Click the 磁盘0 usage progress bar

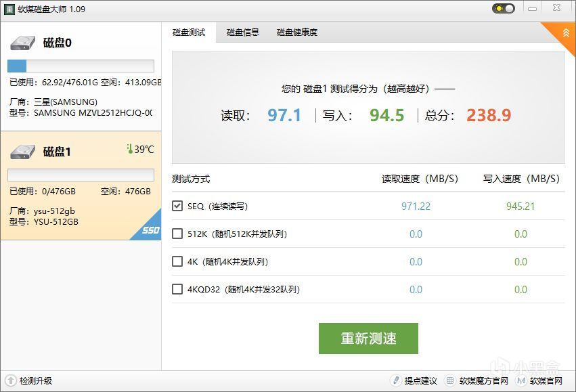(x=81, y=66)
